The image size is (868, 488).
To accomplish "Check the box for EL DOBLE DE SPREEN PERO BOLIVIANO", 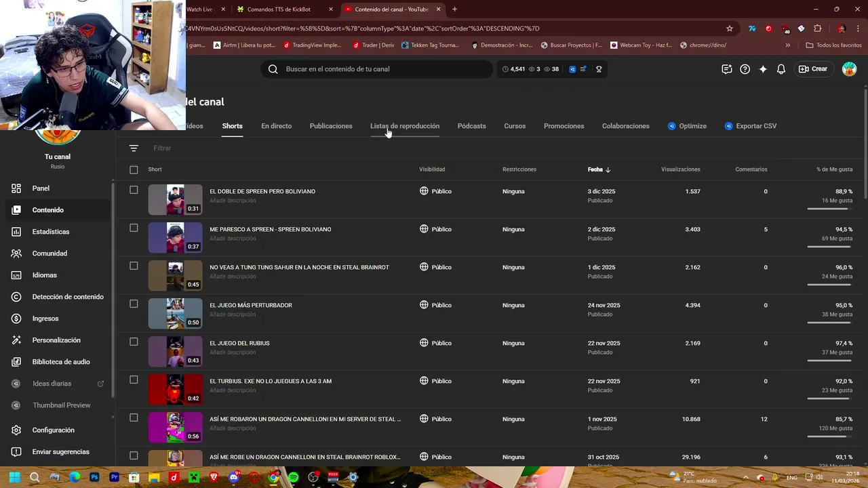I will click(x=134, y=190).
